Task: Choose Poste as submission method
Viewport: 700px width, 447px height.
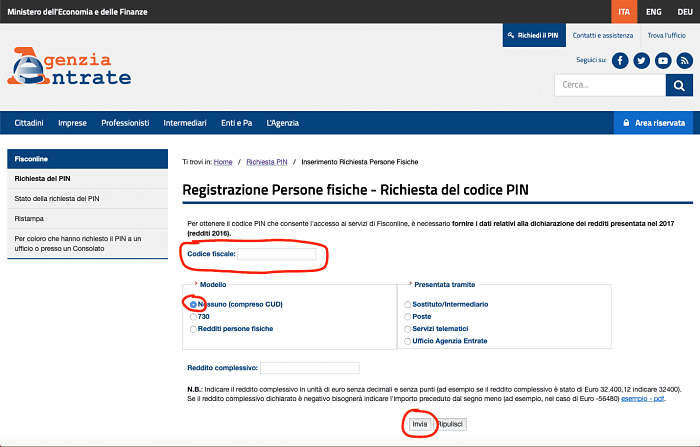Action: (406, 316)
